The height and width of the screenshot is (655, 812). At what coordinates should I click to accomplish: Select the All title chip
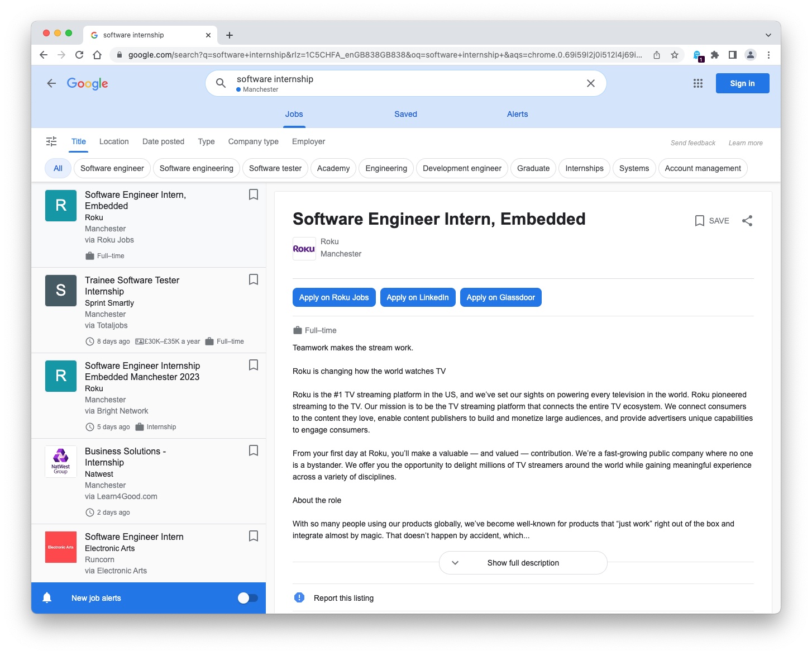click(58, 168)
